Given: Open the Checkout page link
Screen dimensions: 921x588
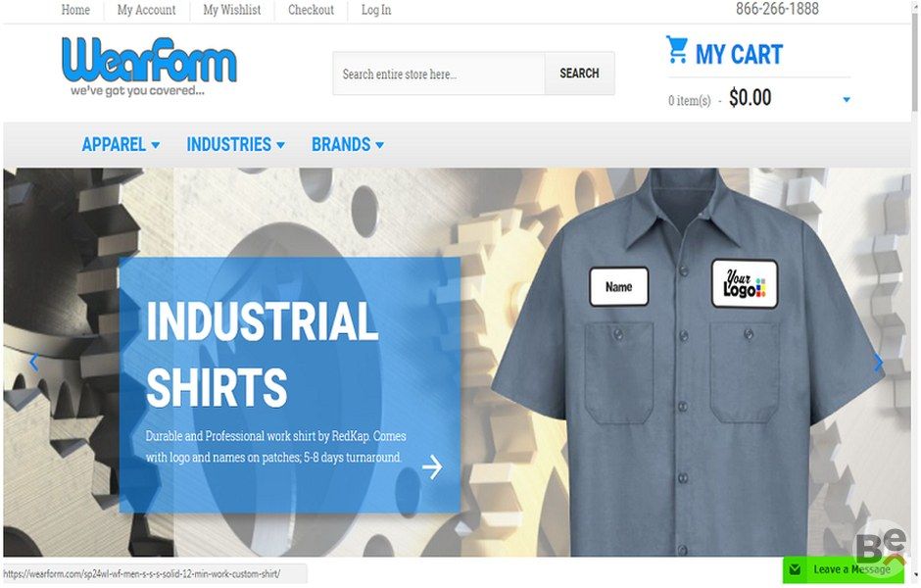Looking at the screenshot, I should point(311,10).
